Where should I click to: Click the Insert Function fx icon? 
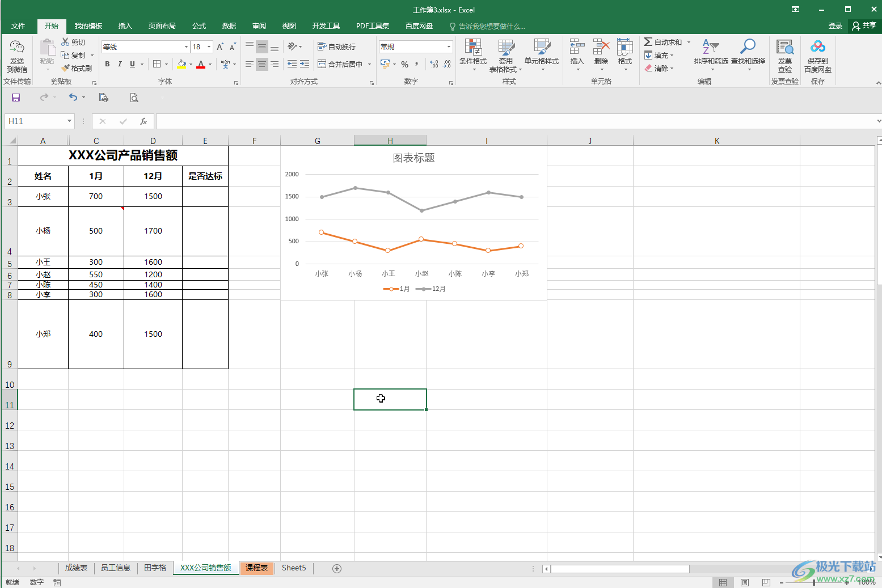(x=144, y=121)
